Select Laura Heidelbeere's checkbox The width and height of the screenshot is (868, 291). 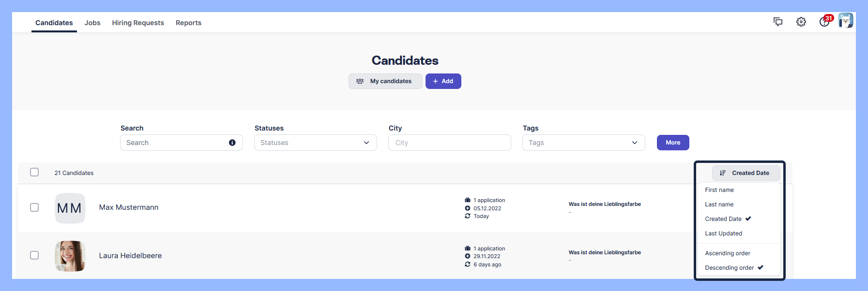click(x=34, y=255)
